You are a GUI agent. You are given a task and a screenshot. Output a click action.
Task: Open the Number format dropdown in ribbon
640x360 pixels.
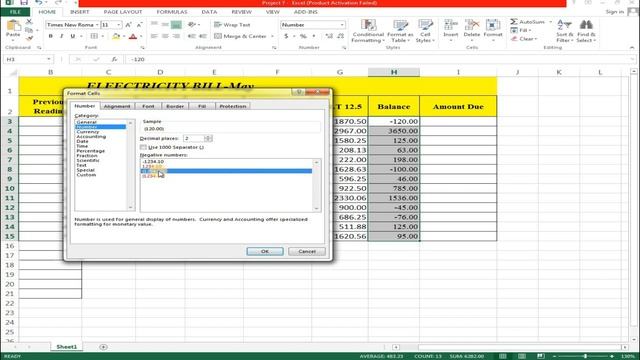point(342,25)
